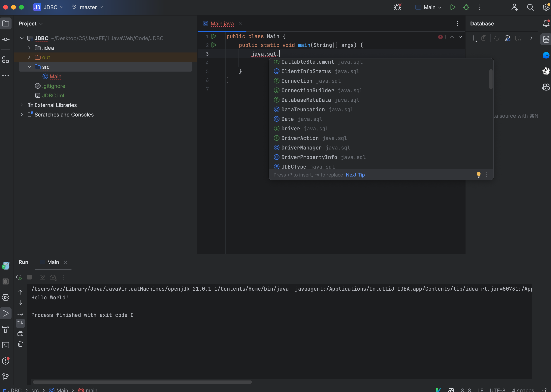Click the Add data source icon in Database panel
This screenshot has height=392, width=551.
(x=474, y=38)
